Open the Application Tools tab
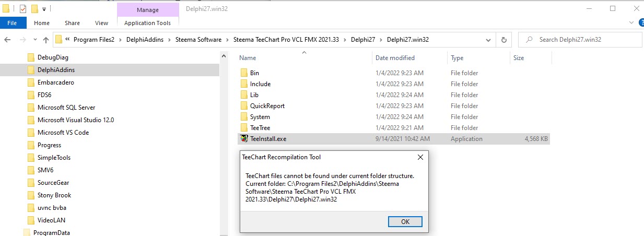The height and width of the screenshot is (236, 644). point(148,23)
